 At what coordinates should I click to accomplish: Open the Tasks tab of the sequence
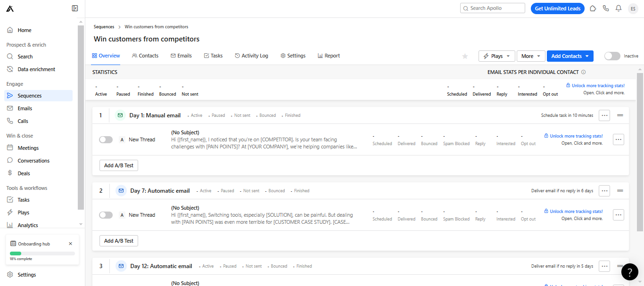click(213, 56)
